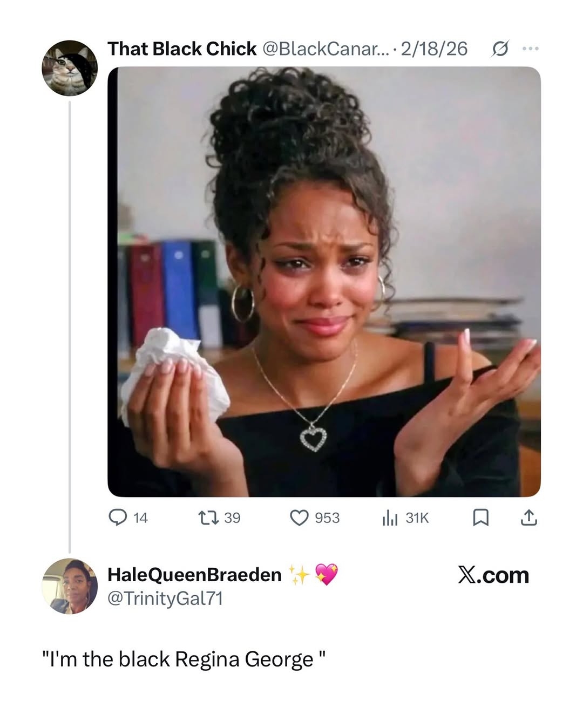Open the @BlackCanar... handle link
The width and height of the screenshot is (583, 728).
click(x=326, y=49)
